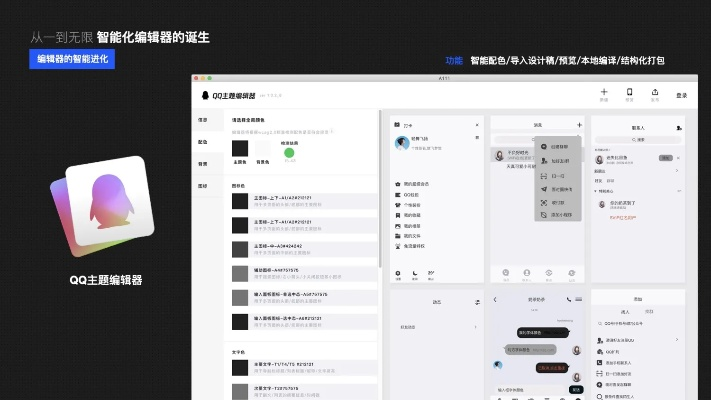Click the 登录 login button
Viewport: 711px width, 400px height.
pyautogui.click(x=681, y=95)
